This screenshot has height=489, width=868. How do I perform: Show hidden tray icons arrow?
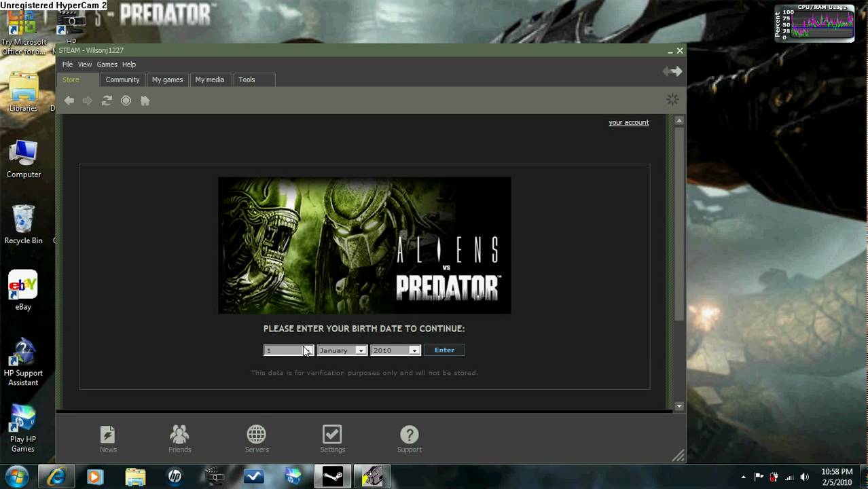(x=744, y=477)
